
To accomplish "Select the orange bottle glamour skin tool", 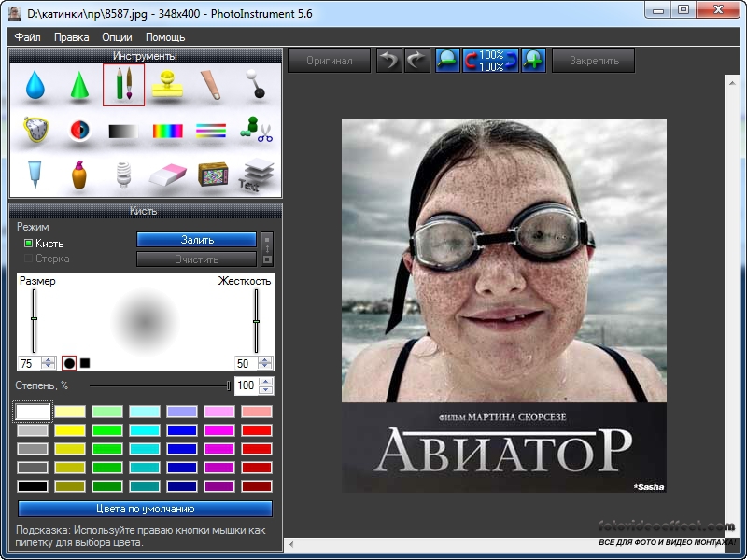I will click(x=79, y=175).
